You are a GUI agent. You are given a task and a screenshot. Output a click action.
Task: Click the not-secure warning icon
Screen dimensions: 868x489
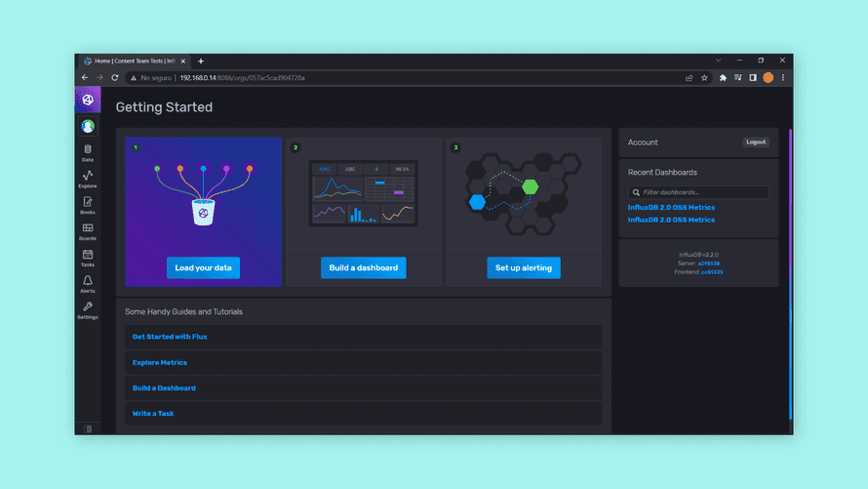134,78
